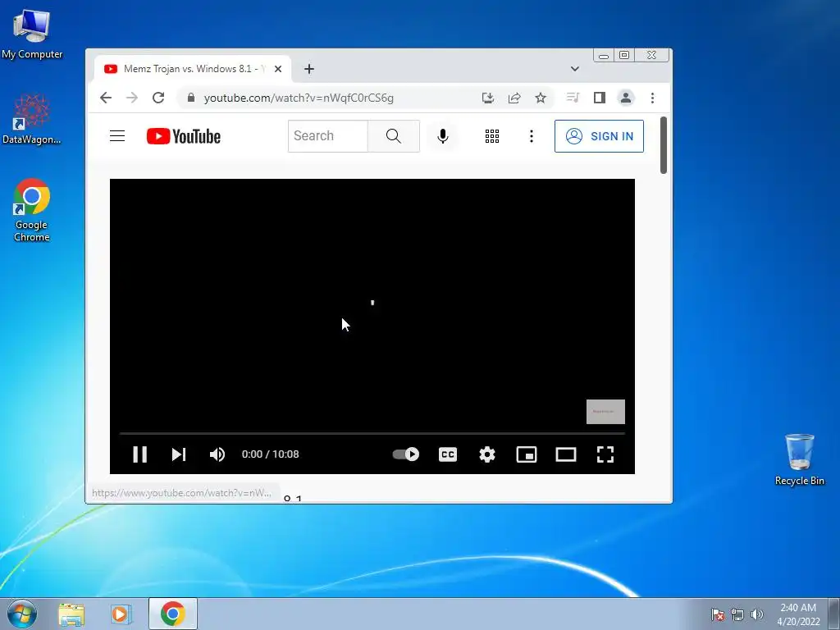Open the YouTube hamburger guide menu
The image size is (840, 630).
[x=117, y=136]
